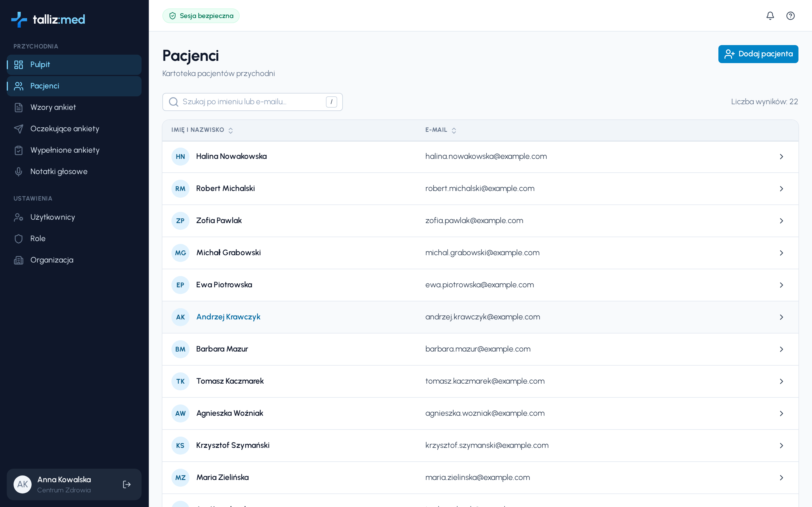812x507 pixels.
Task: Click the talliz:med logo
Action: point(48,19)
